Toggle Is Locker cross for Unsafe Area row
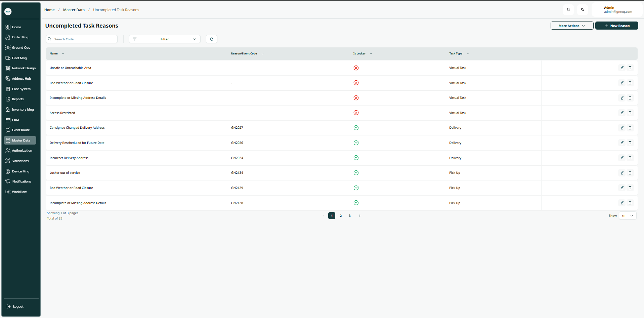This screenshot has height=318, width=644. [x=356, y=68]
